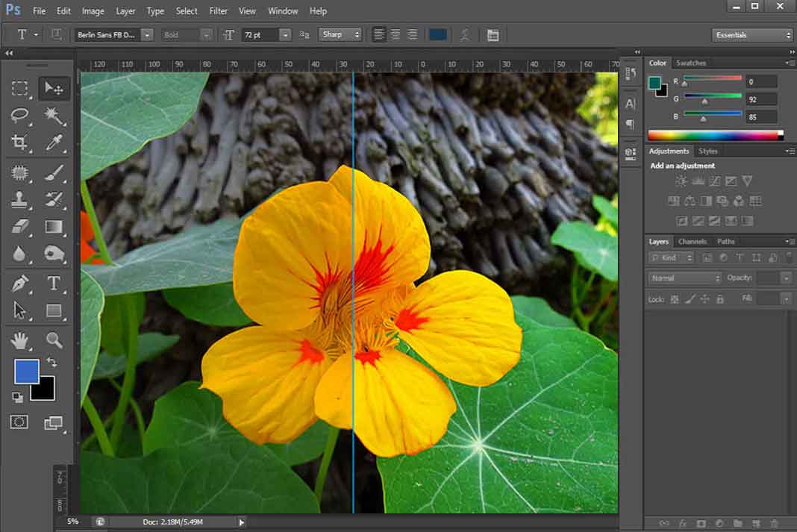Select the Eraser tool
The image size is (797, 532).
[x=20, y=227]
